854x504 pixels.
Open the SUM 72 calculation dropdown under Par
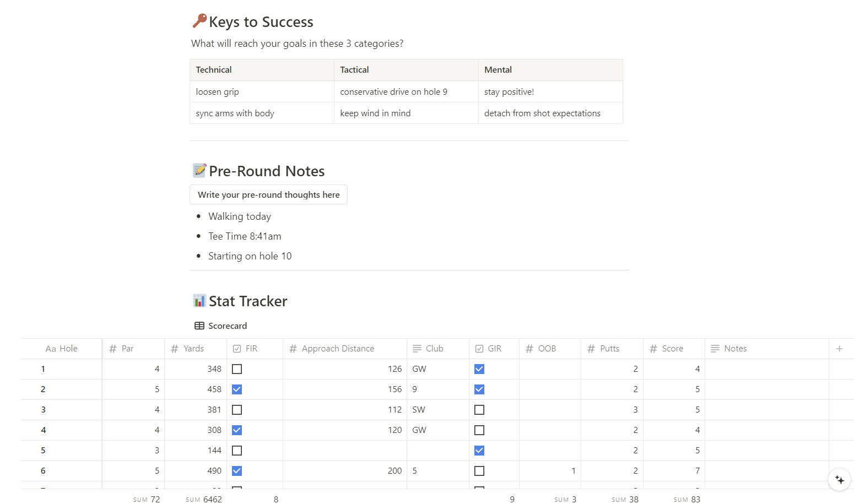(146, 499)
